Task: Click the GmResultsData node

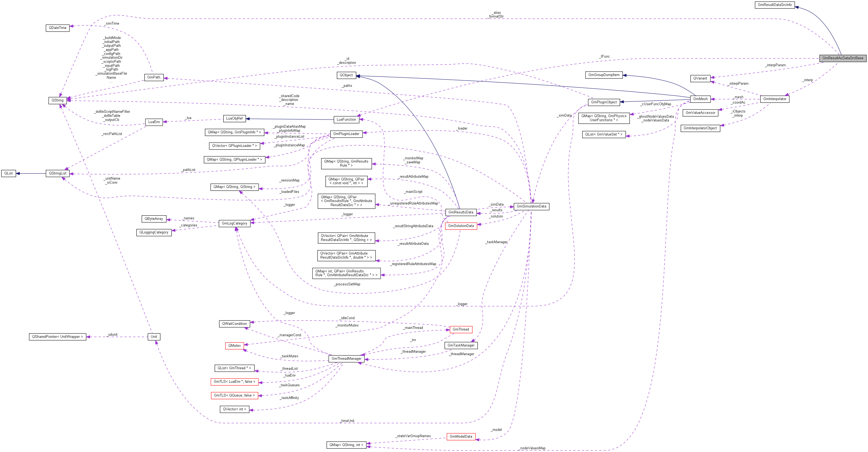Action: (461, 212)
